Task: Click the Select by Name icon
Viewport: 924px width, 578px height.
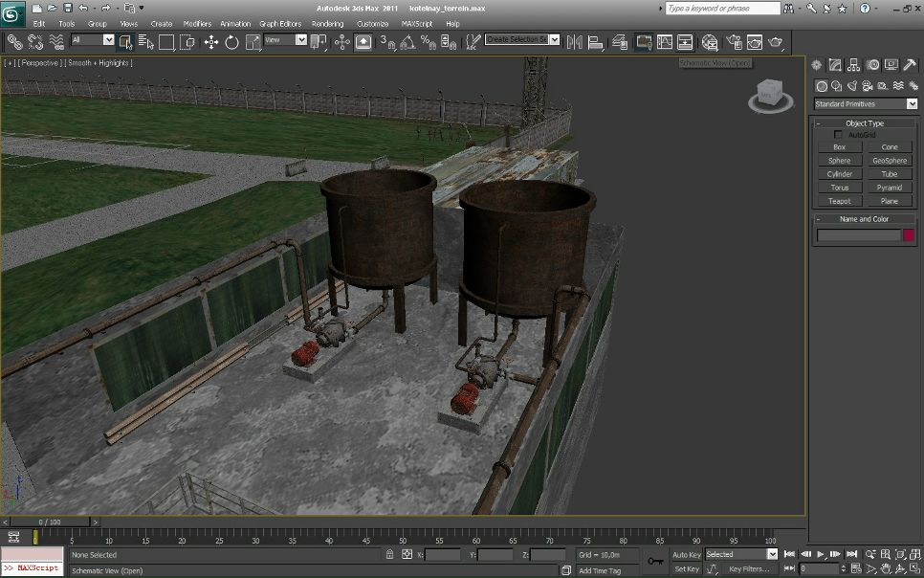Action: 146,42
